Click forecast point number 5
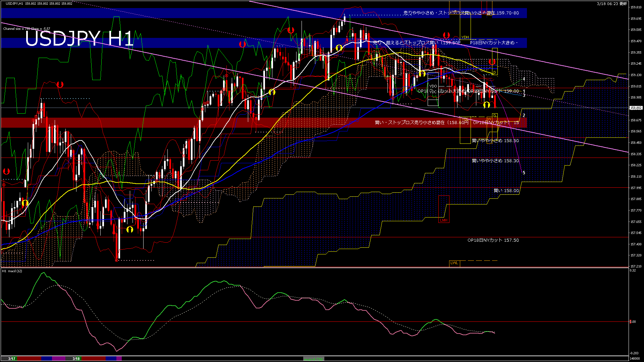 point(524,173)
